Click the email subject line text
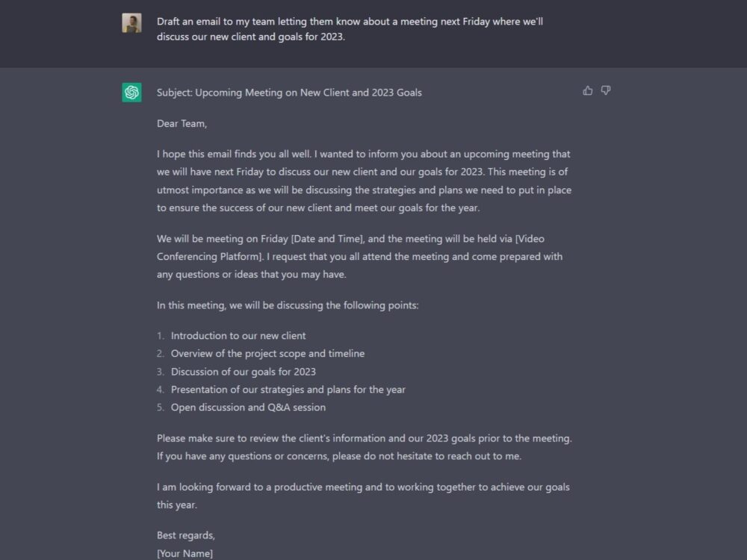This screenshot has height=560, width=747. 289,93
